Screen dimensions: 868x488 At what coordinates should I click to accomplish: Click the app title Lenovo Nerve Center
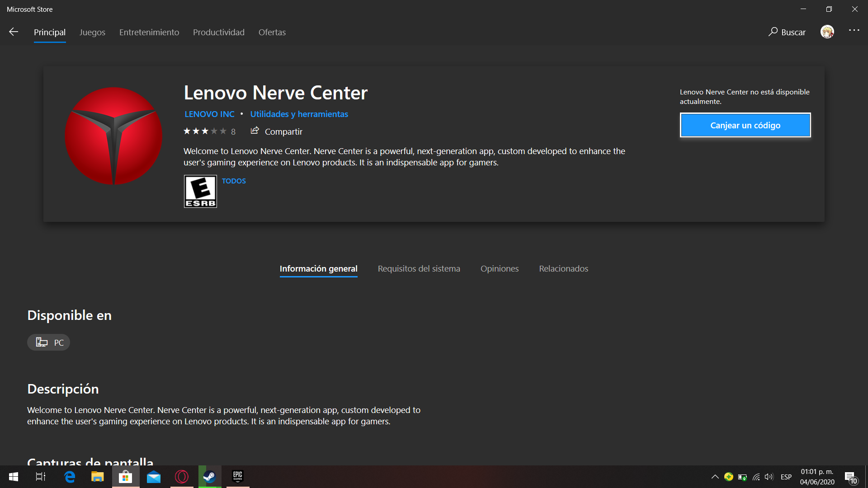(x=275, y=93)
